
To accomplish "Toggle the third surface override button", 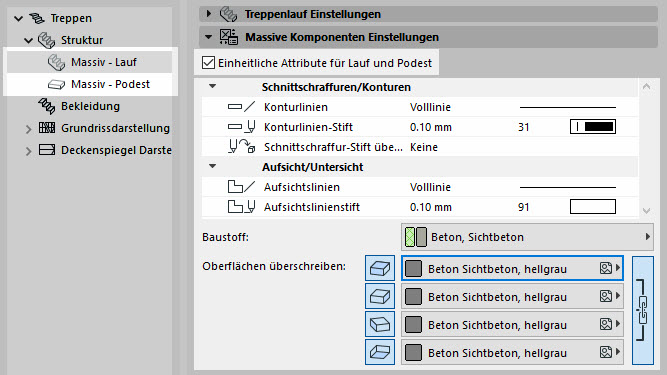I will coord(380,324).
